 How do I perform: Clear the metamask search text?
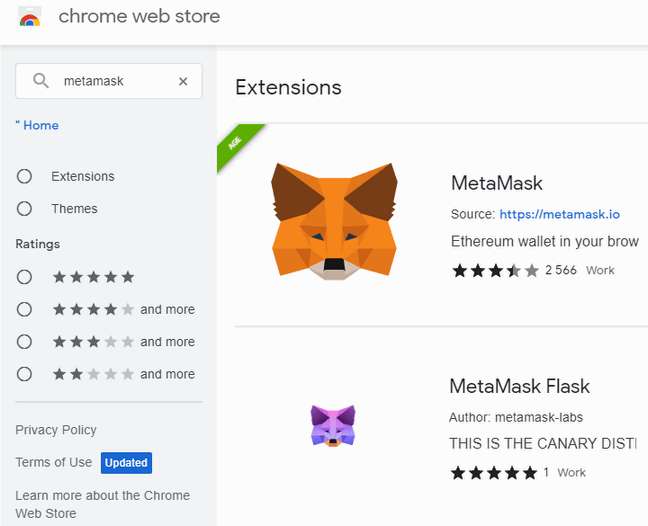[183, 82]
